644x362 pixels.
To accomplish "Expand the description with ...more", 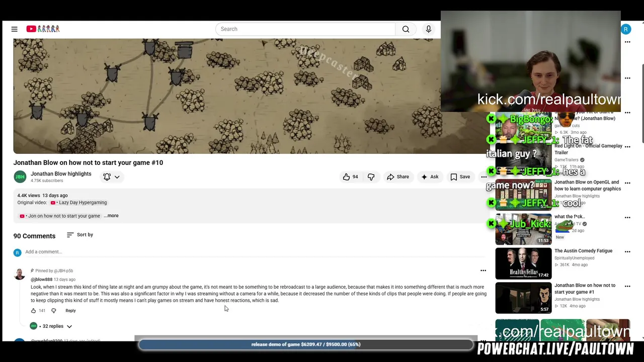I will 111,216.
